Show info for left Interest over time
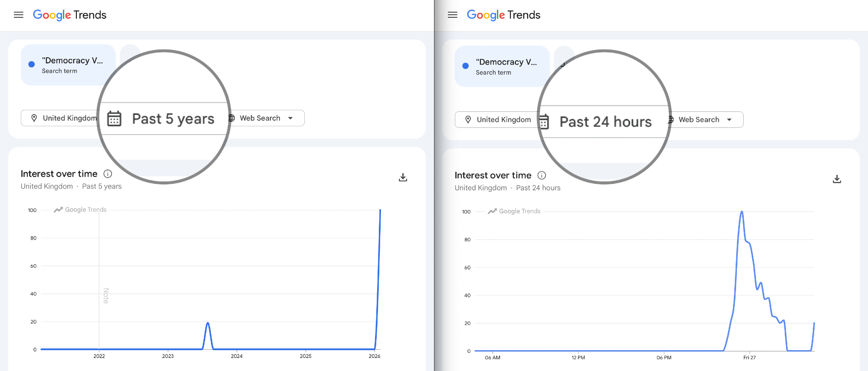 pyautogui.click(x=108, y=174)
